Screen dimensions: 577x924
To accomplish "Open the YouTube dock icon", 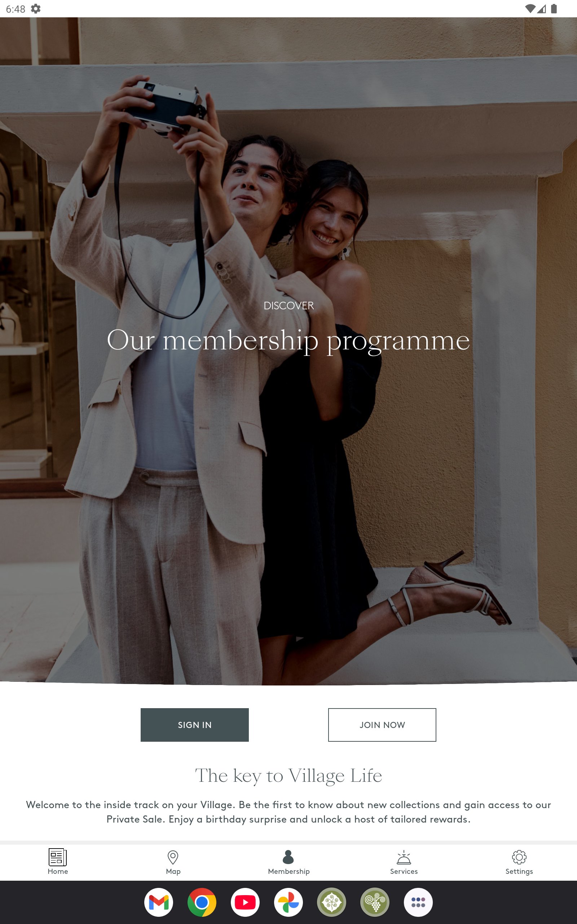I will [245, 902].
